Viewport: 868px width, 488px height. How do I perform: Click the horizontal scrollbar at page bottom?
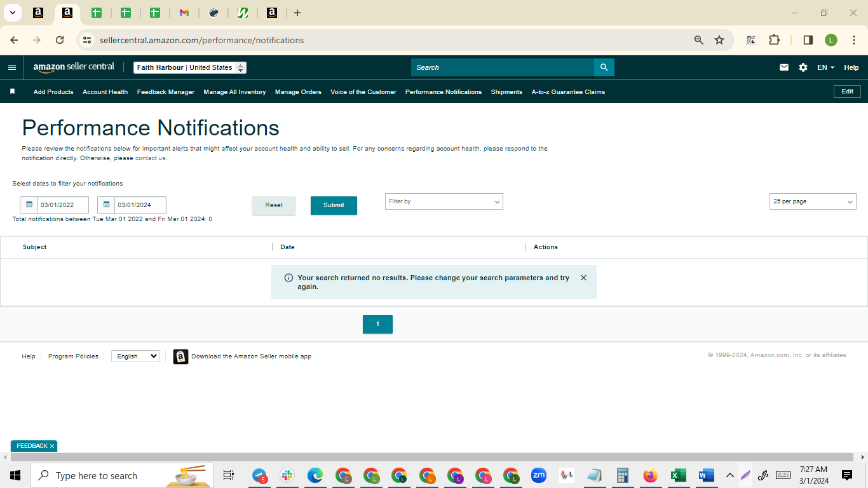432,457
